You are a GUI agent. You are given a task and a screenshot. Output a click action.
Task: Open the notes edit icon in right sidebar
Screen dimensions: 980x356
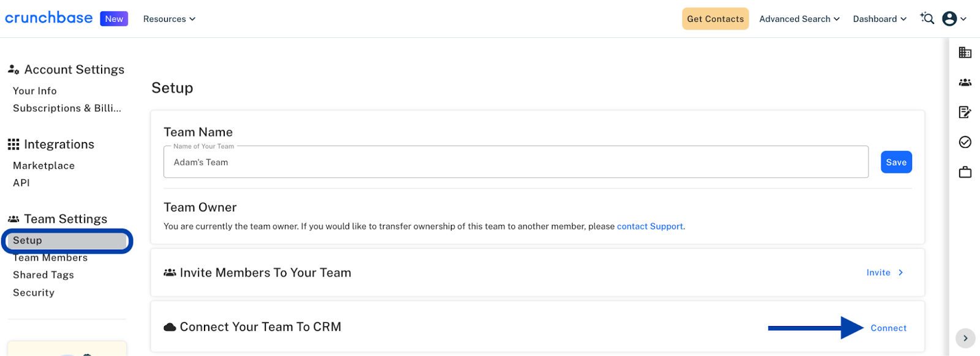965,112
